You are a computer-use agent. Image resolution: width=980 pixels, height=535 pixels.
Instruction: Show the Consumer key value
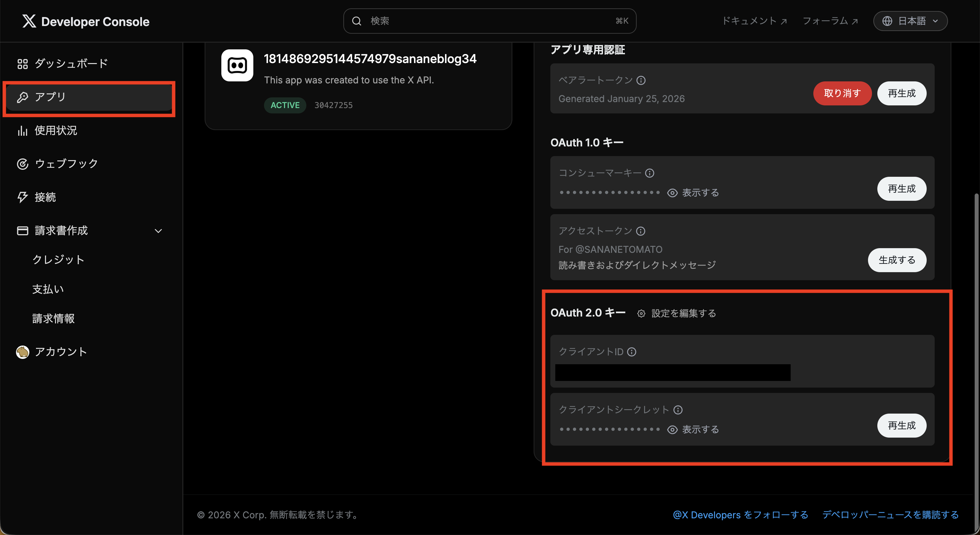point(693,193)
